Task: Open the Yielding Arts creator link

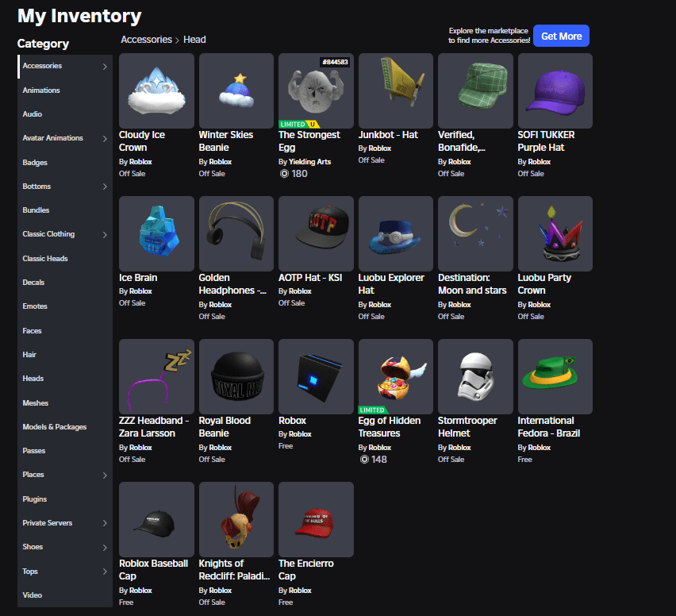Action: pyautogui.click(x=309, y=162)
